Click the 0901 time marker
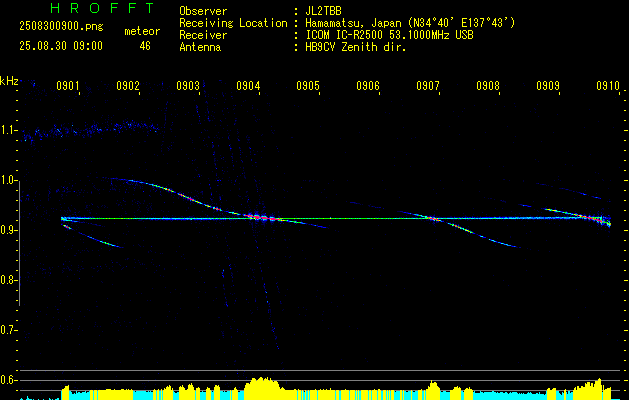This screenshot has height=400, width=629. click(67, 85)
